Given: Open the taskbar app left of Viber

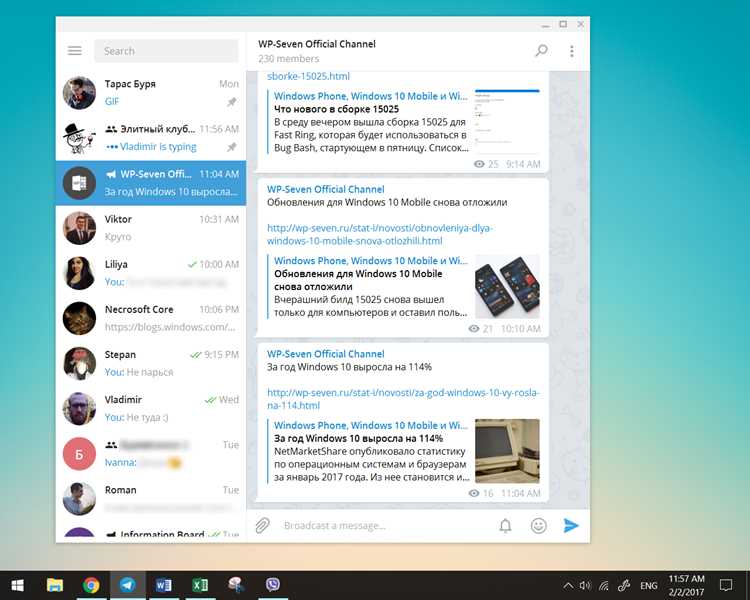Looking at the screenshot, I should tap(236, 585).
